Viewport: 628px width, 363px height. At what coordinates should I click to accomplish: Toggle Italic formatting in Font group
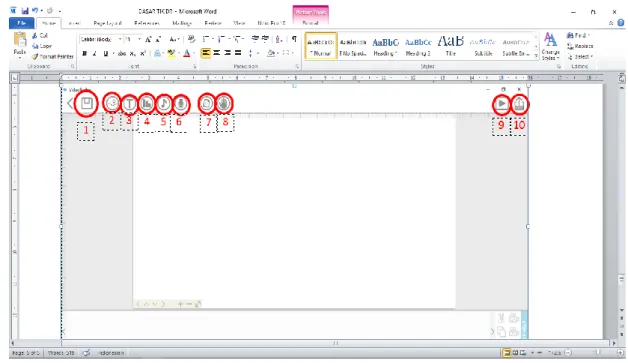[x=95, y=53]
